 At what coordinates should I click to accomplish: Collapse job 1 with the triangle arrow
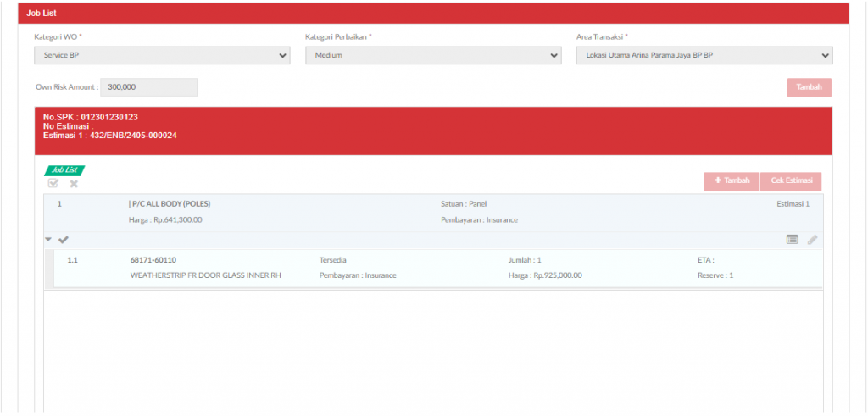[x=48, y=240]
